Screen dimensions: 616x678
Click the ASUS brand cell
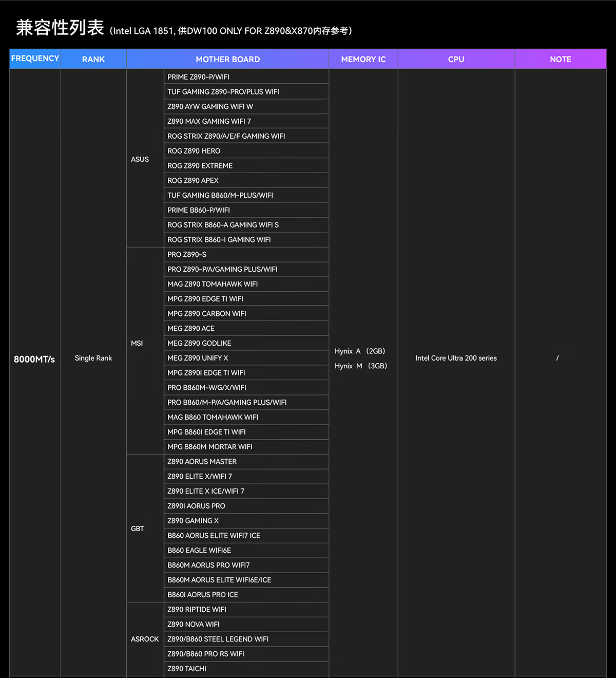click(140, 159)
